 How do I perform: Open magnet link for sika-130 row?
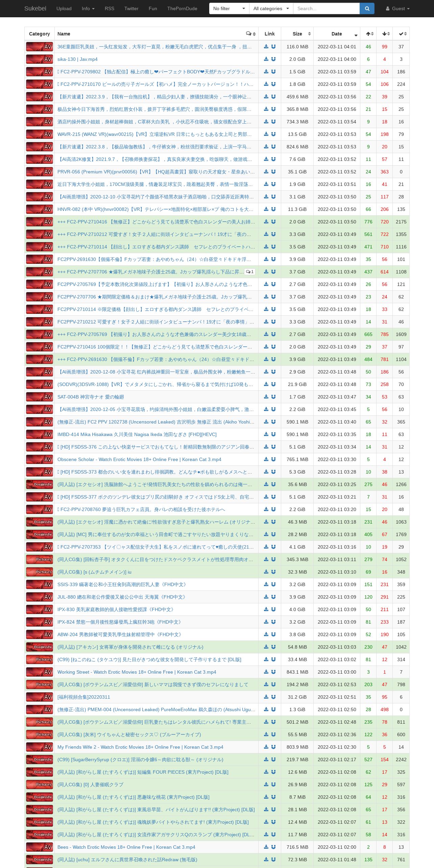[x=273, y=59]
